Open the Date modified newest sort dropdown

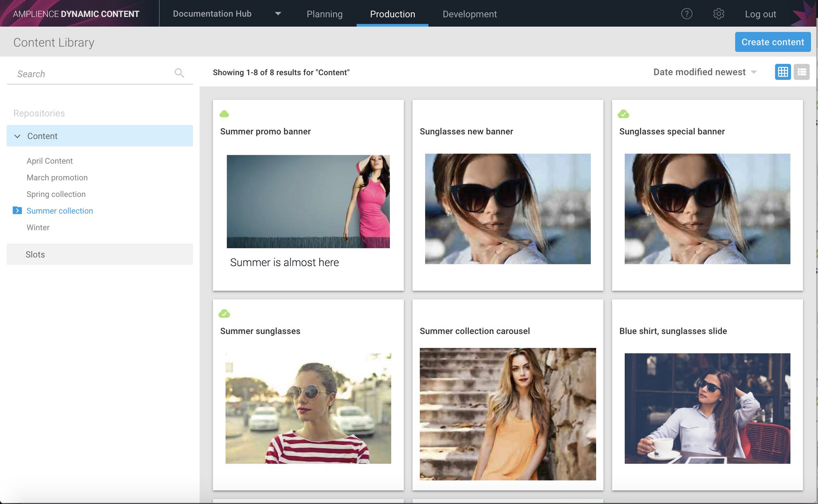[x=705, y=72]
